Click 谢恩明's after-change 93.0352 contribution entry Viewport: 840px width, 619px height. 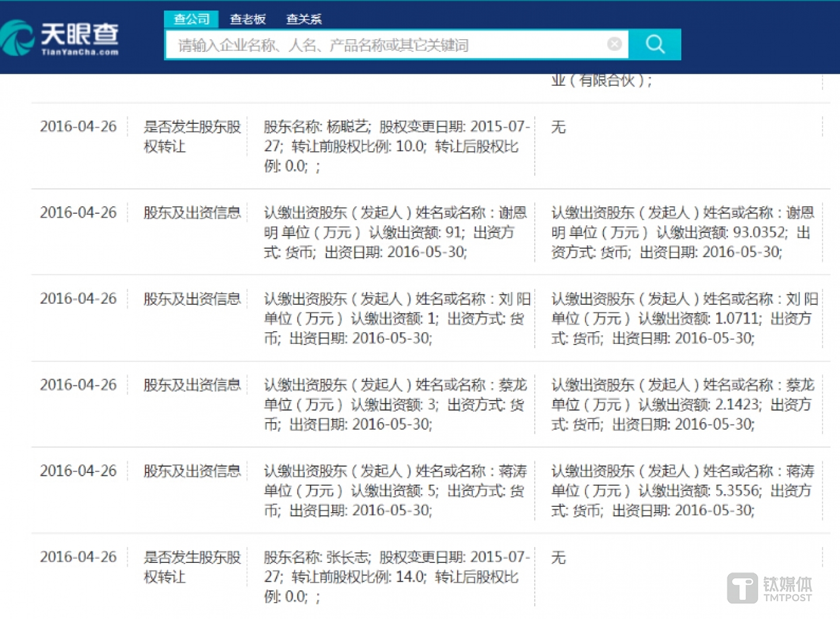683,232
